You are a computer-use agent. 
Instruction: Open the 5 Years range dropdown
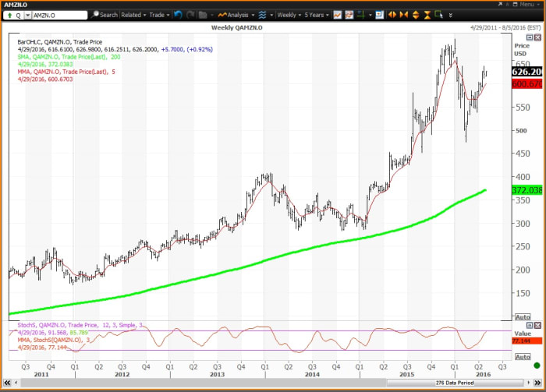(316, 15)
